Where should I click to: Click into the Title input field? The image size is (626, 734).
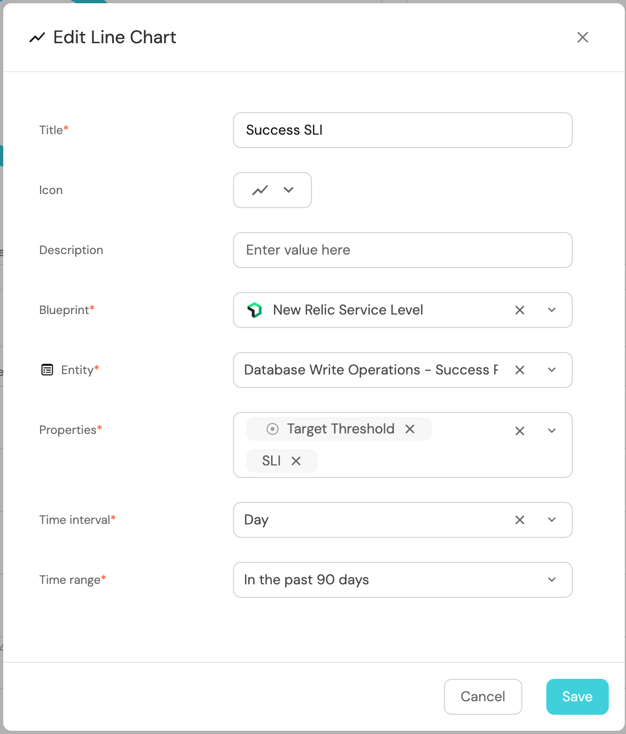[x=402, y=130]
